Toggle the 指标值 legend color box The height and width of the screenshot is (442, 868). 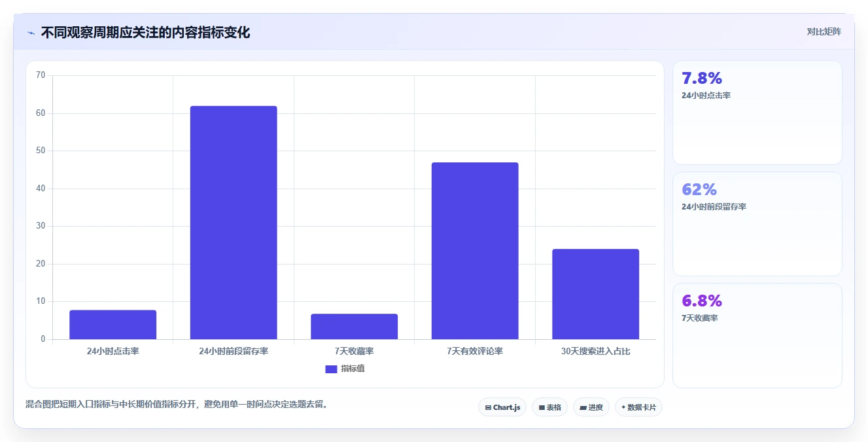[x=331, y=369]
